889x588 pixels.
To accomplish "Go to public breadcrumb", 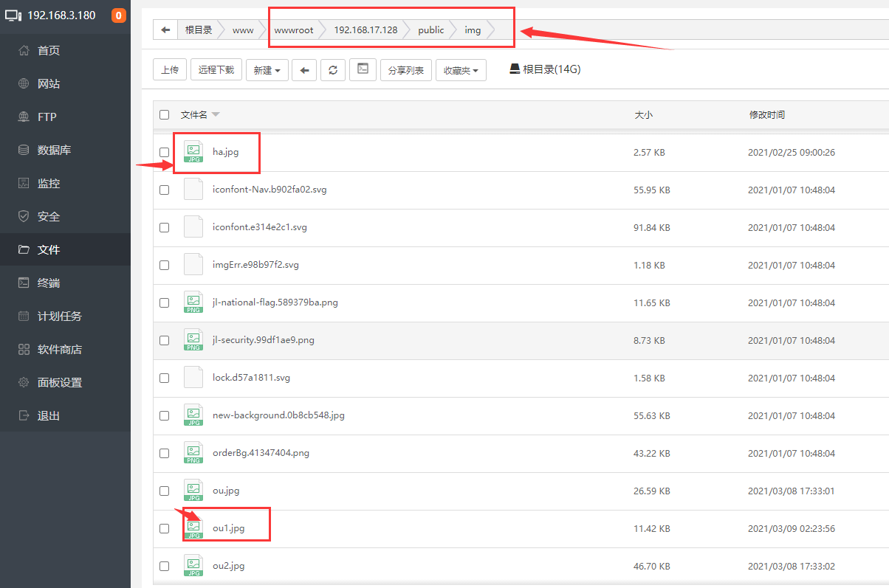I will click(x=431, y=30).
